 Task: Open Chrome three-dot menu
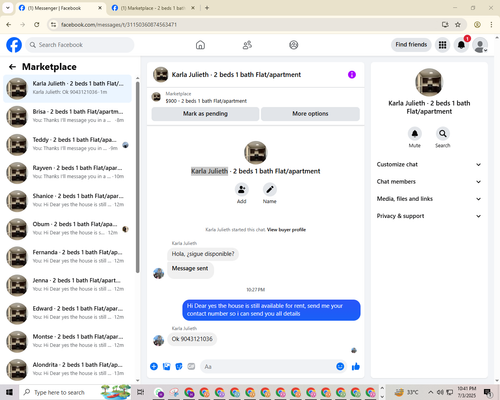(x=491, y=24)
